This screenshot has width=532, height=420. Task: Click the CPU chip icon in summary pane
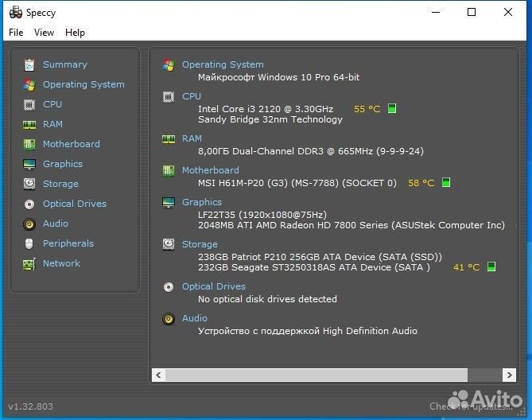coord(169,97)
